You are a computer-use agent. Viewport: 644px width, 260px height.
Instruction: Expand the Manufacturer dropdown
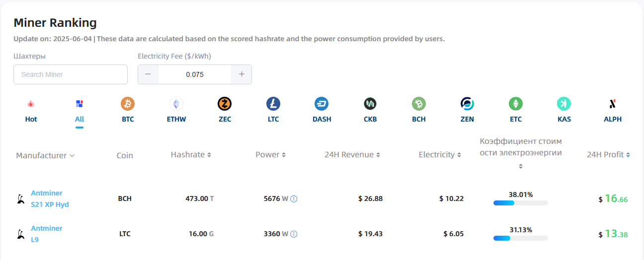click(x=45, y=155)
